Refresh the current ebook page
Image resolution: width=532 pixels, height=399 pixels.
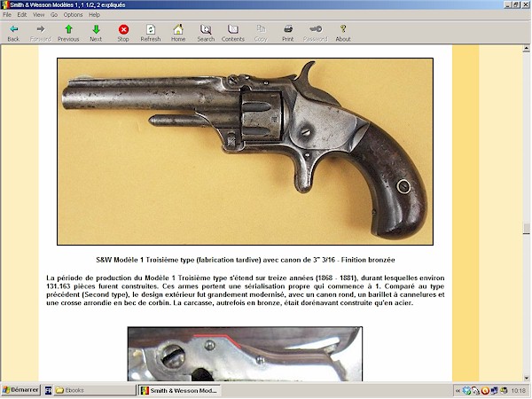pyautogui.click(x=151, y=34)
